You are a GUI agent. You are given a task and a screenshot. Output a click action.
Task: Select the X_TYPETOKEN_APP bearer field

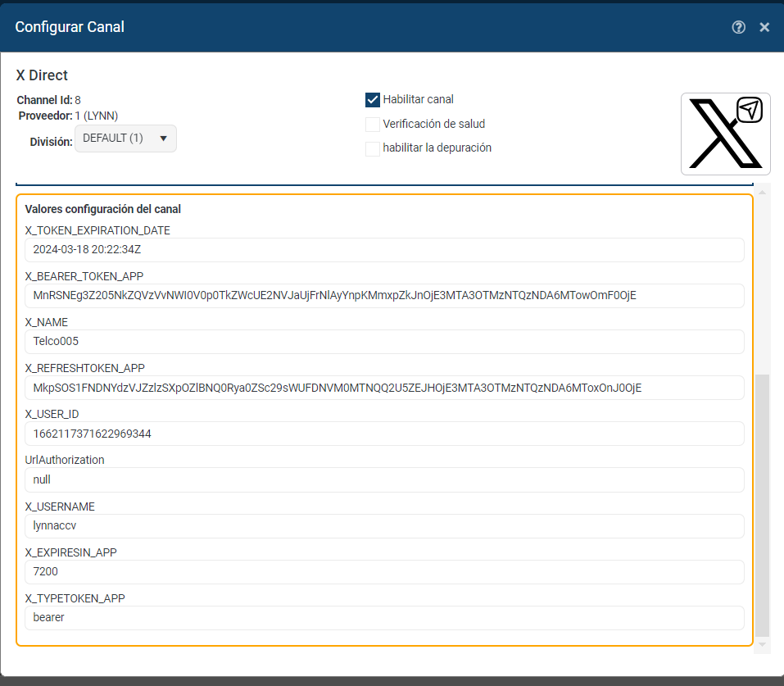coord(384,618)
